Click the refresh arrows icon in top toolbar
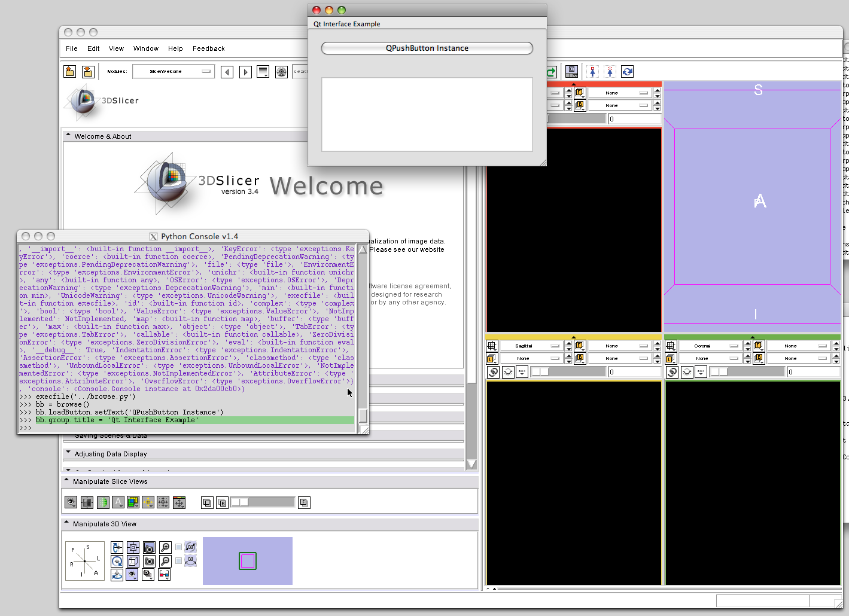Viewport: 849px width, 616px height. (x=627, y=72)
